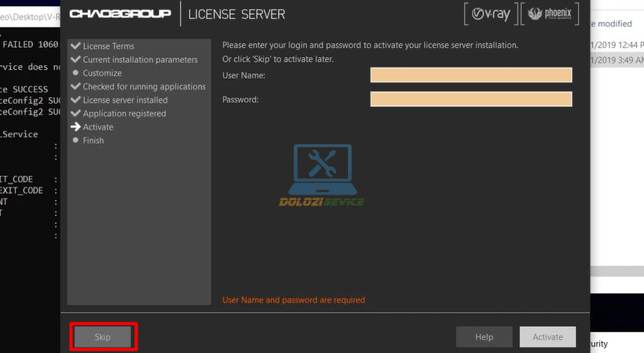
Task: Select the License server installed step
Action: tap(125, 100)
